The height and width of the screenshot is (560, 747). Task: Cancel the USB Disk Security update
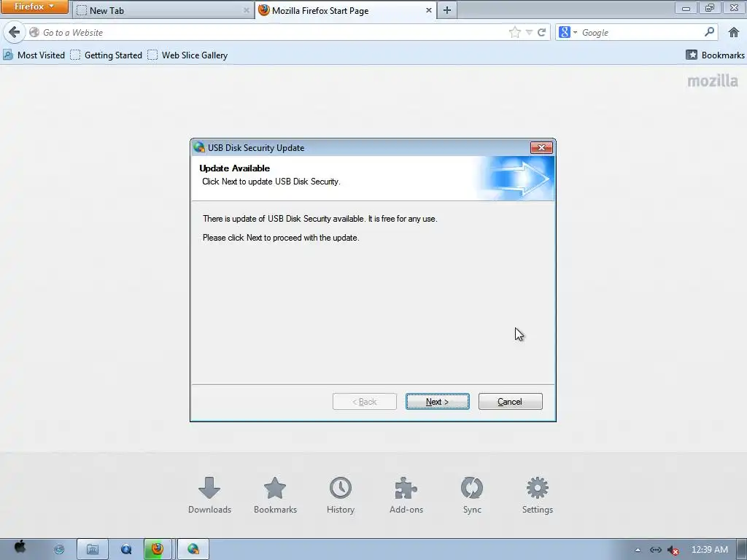click(x=510, y=402)
